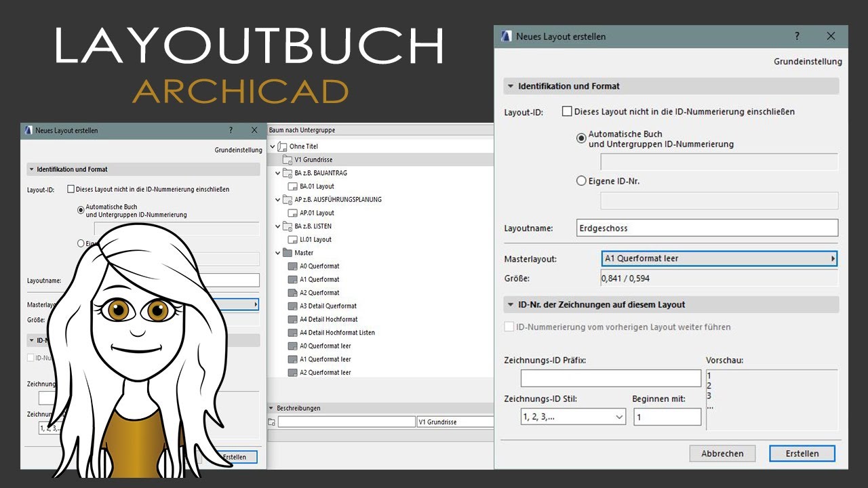
Task: Click the sheet icon of LI.01 Layout
Action: click(293, 239)
